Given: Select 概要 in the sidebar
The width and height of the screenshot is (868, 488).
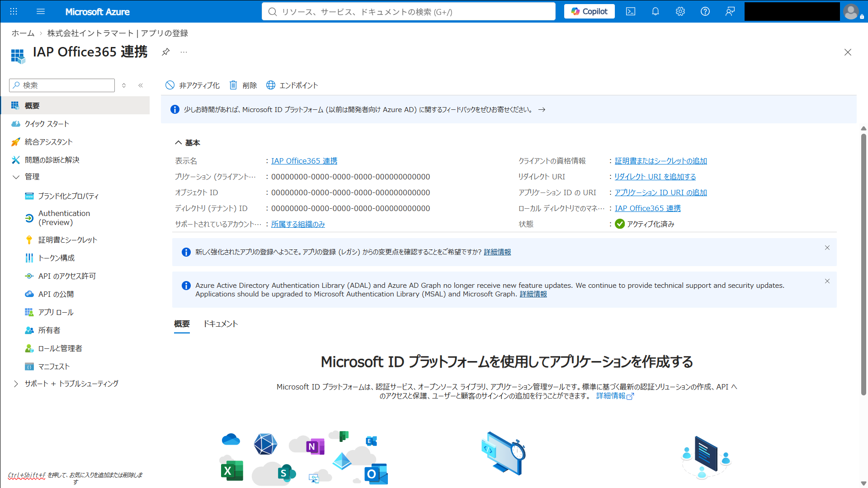Looking at the screenshot, I should 75,105.
